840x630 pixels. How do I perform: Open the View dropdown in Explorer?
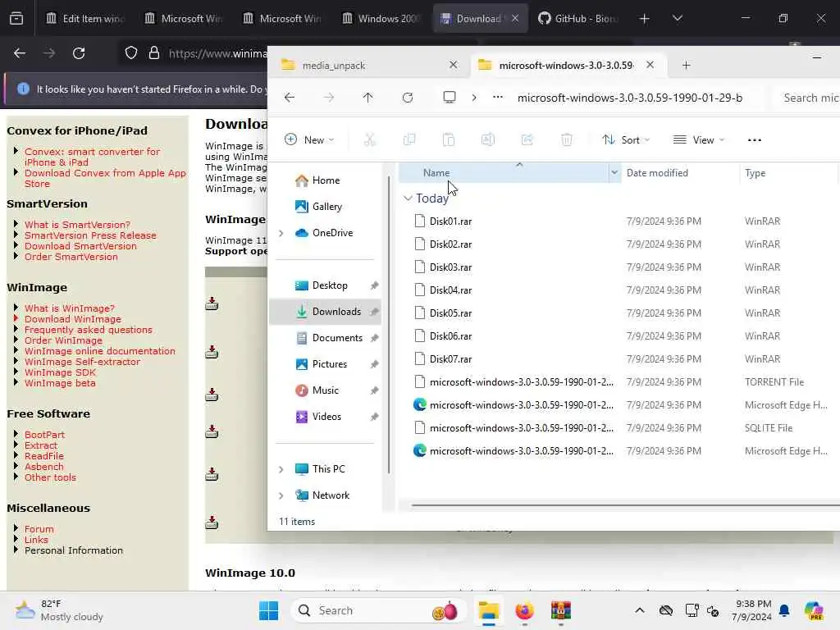coord(699,139)
